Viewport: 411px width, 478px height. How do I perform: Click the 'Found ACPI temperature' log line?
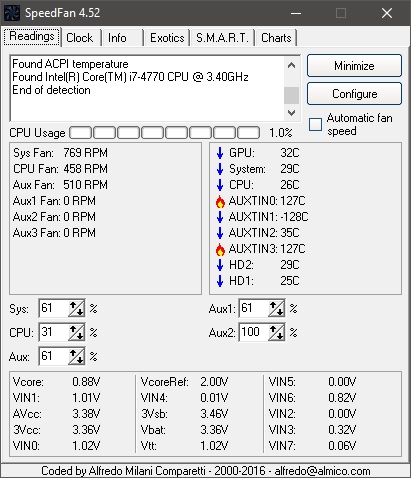click(x=70, y=64)
